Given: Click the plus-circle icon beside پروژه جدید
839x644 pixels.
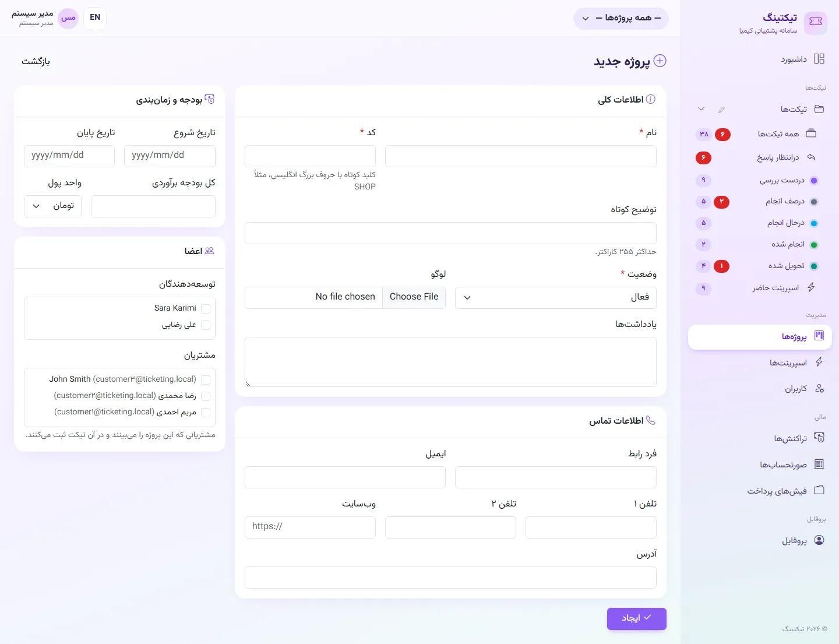Looking at the screenshot, I should pos(660,61).
